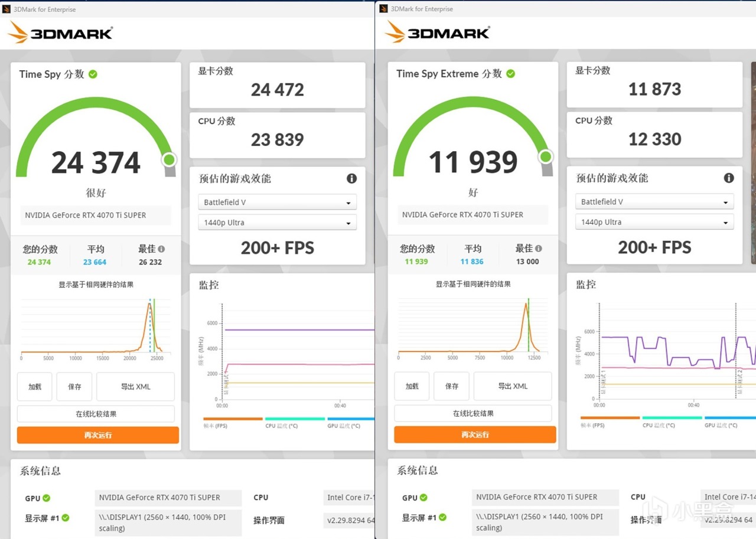Open Battlefield V game dropdown in standard Time Spy window
The height and width of the screenshot is (539, 756).
tap(277, 202)
